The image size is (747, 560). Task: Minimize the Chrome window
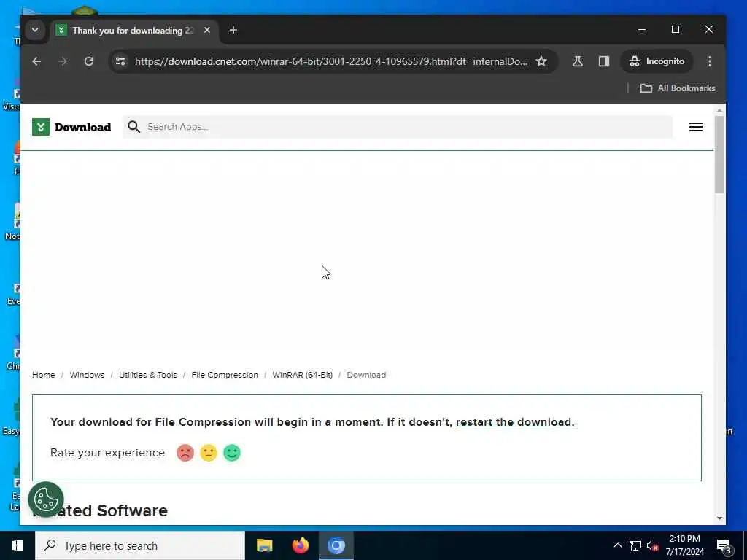642,29
